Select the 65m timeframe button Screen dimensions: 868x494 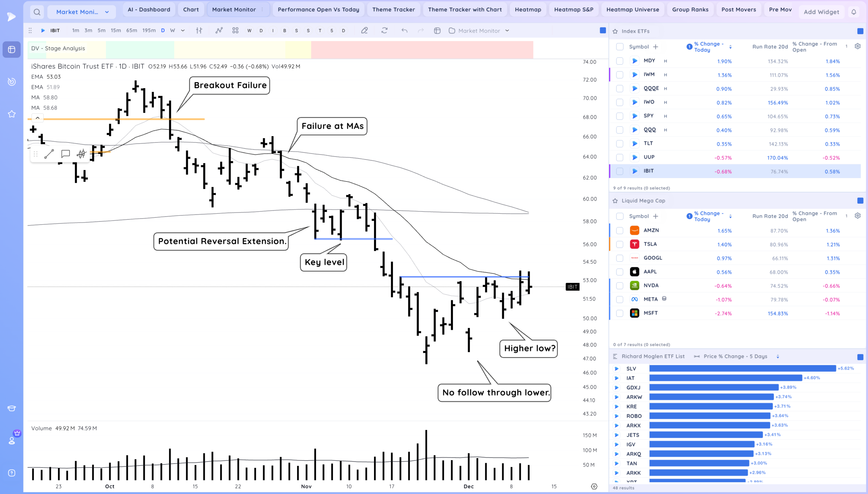(x=132, y=31)
